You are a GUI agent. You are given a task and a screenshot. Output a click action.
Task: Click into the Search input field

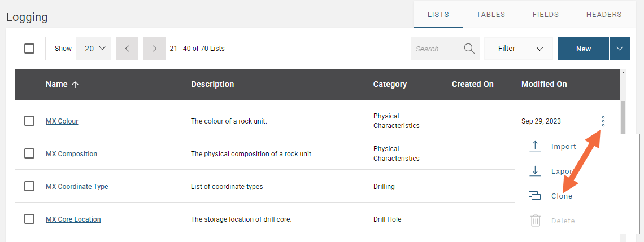(x=436, y=49)
